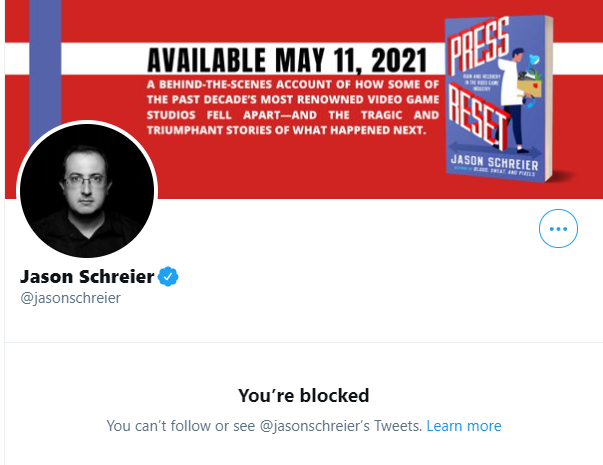Viewport: 603px width, 465px height.
Task: Follow the "Learn more" link
Action: click(463, 426)
